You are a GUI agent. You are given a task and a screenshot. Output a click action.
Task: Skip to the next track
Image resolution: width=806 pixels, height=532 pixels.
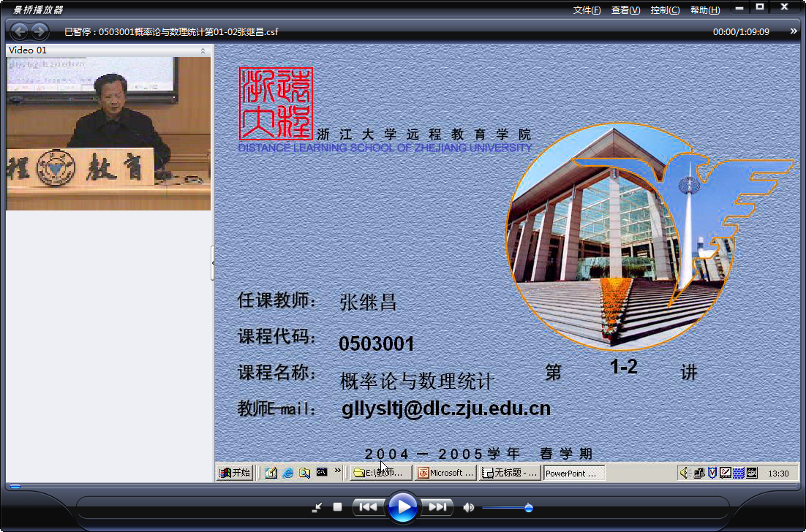[437, 507]
